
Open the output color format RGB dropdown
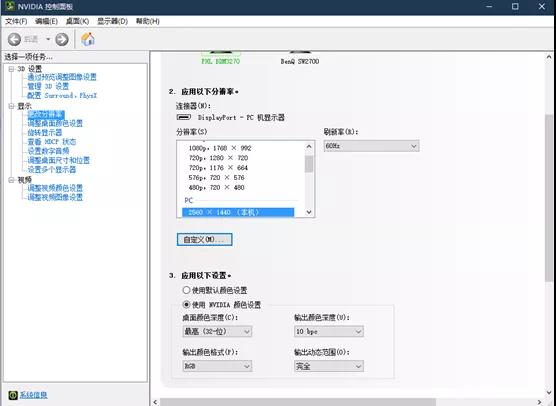pyautogui.click(x=217, y=366)
